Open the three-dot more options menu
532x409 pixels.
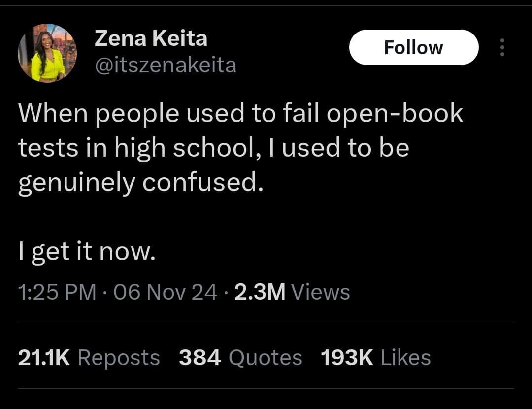point(502,47)
